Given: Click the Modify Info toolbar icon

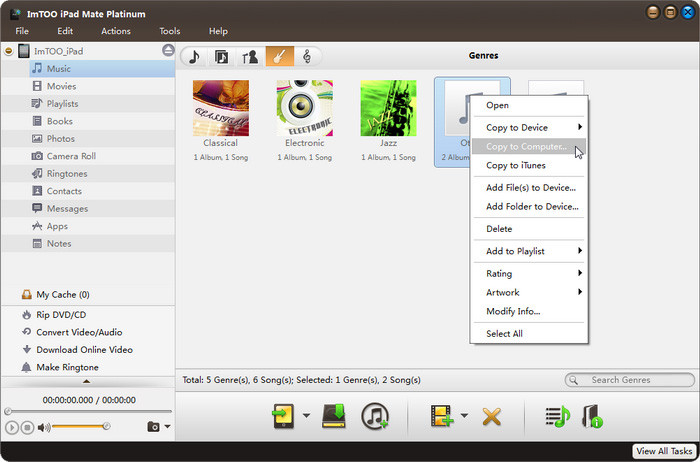Looking at the screenshot, I should pyautogui.click(x=593, y=416).
